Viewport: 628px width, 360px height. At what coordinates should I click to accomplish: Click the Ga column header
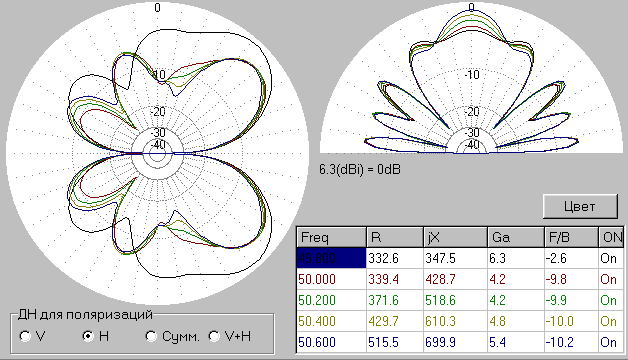point(516,237)
